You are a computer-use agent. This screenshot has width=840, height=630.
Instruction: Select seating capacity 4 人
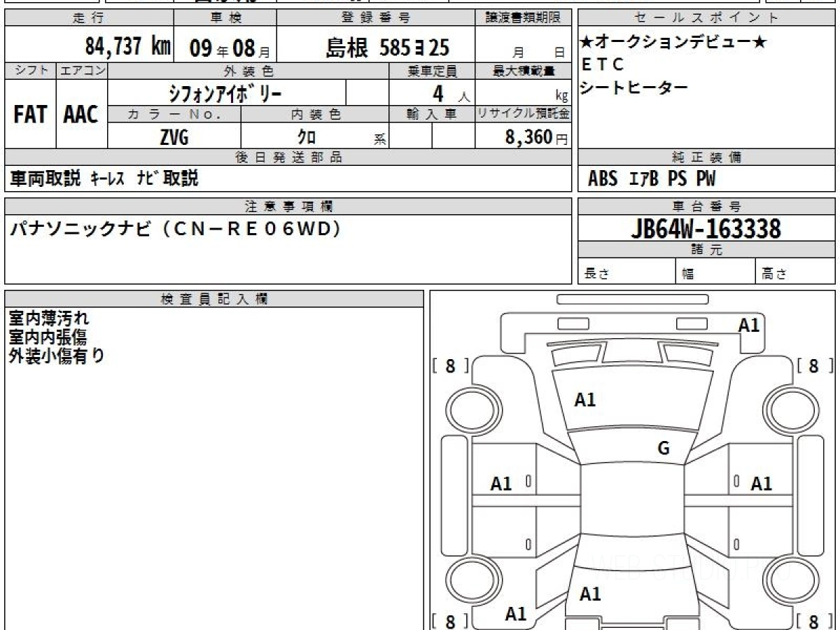coord(450,93)
